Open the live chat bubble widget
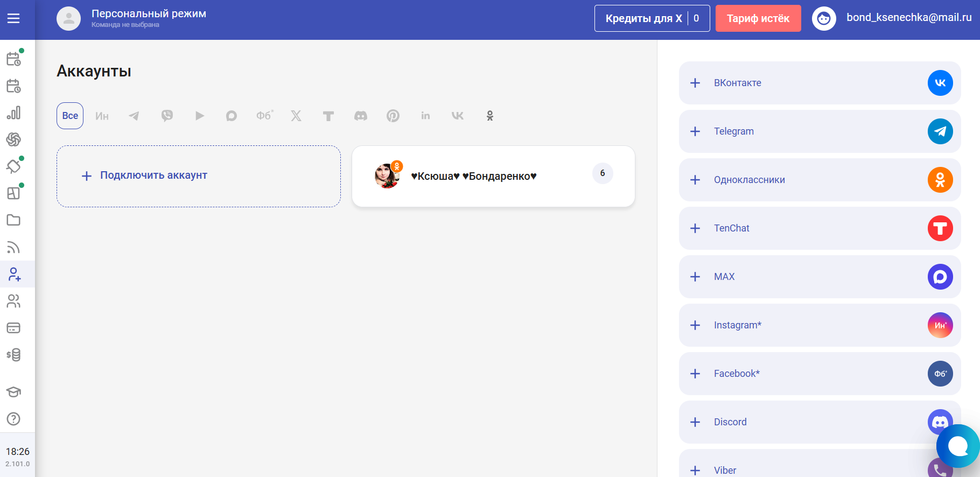 pos(958,446)
